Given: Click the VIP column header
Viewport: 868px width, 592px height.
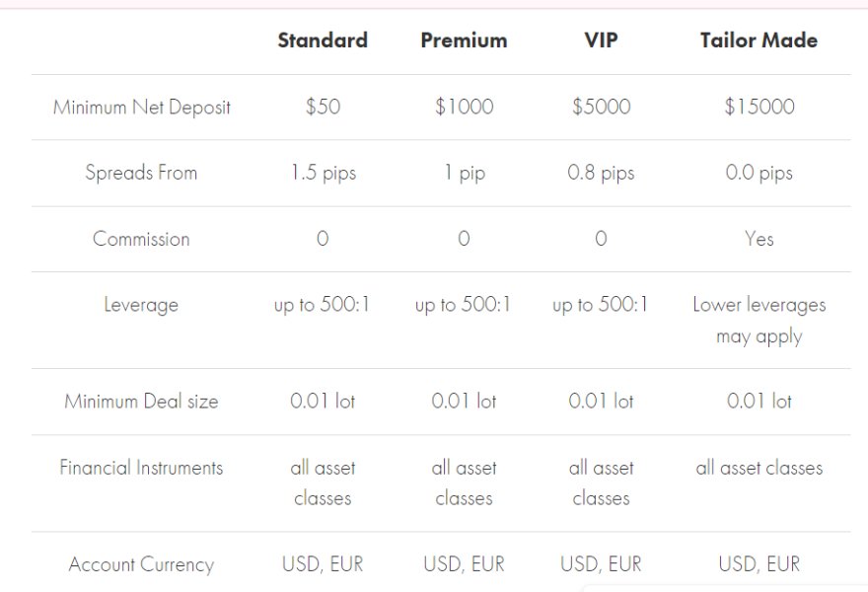Looking at the screenshot, I should (601, 40).
